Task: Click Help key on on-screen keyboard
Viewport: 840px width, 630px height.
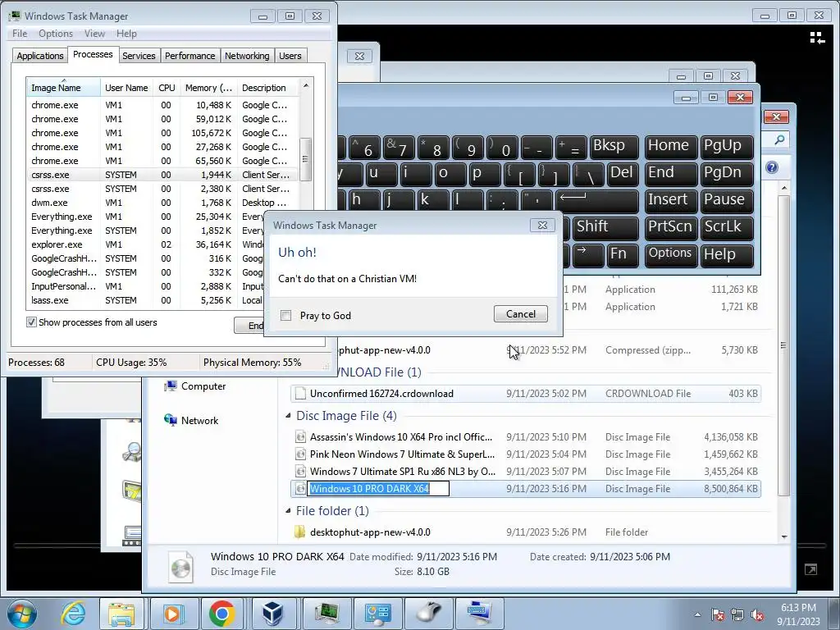Action: point(727,254)
